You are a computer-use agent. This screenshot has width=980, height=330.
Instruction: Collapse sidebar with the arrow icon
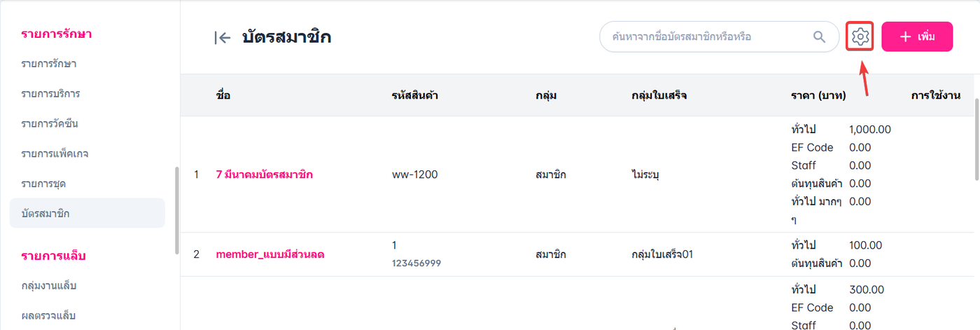(x=222, y=38)
